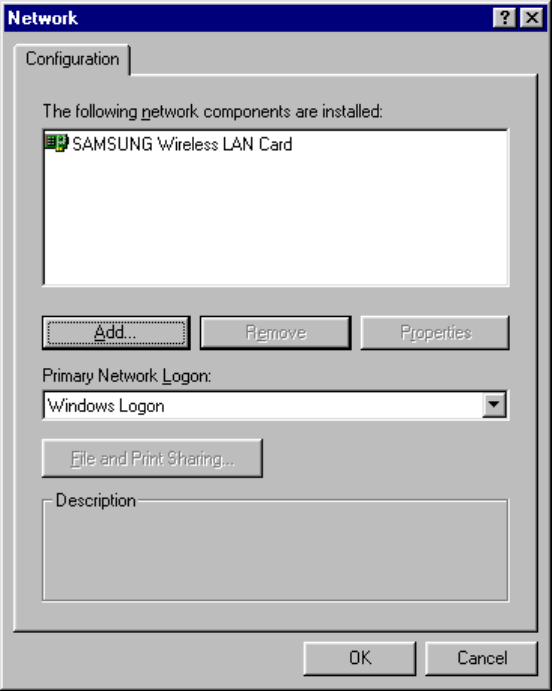Image resolution: width=552 pixels, height=691 pixels.
Task: Click the Remove button
Action: [276, 333]
